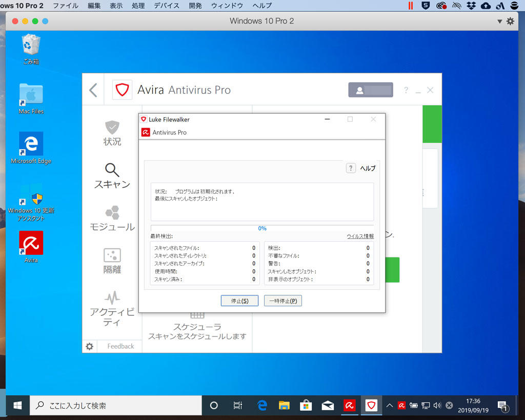Open the taskbar clock showing 17:36

click(x=473, y=406)
